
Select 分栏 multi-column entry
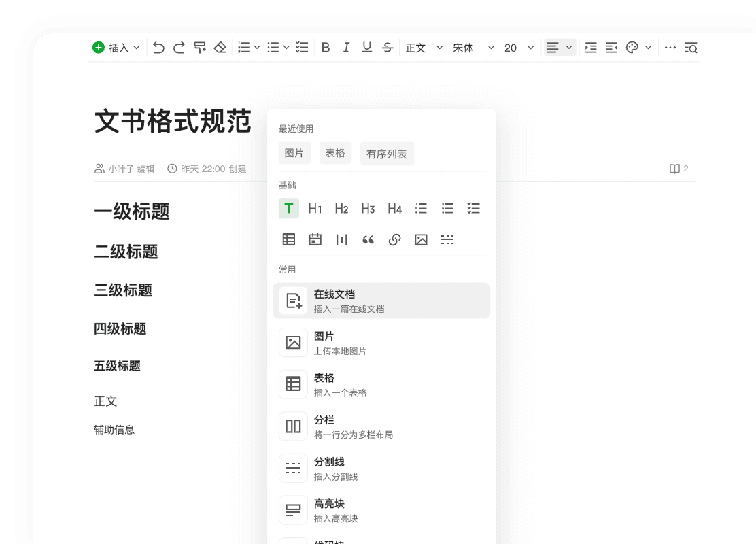381,426
